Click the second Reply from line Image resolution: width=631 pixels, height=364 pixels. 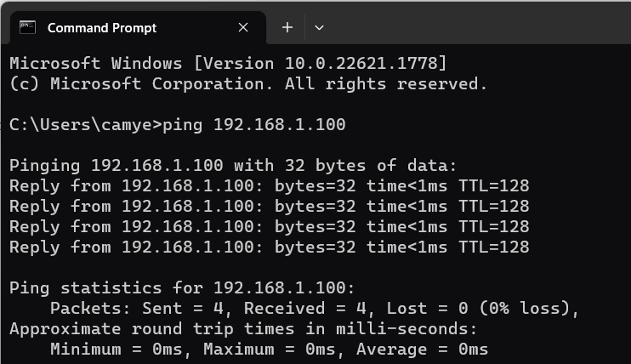click(269, 207)
